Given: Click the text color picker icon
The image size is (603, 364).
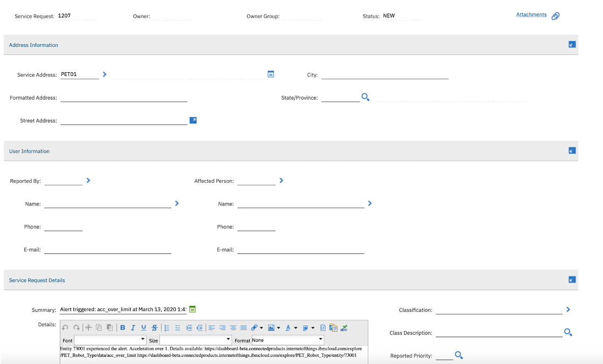Looking at the screenshot, I should (287, 327).
